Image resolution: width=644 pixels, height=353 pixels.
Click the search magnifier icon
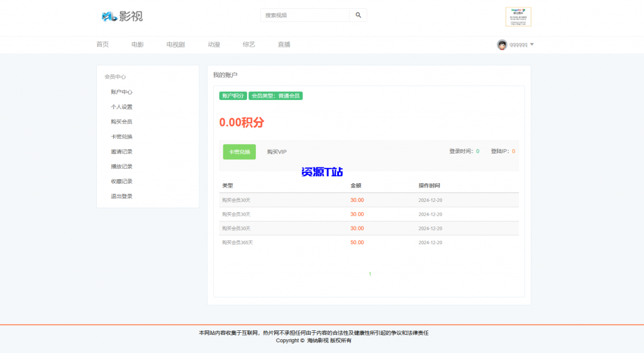pos(358,15)
